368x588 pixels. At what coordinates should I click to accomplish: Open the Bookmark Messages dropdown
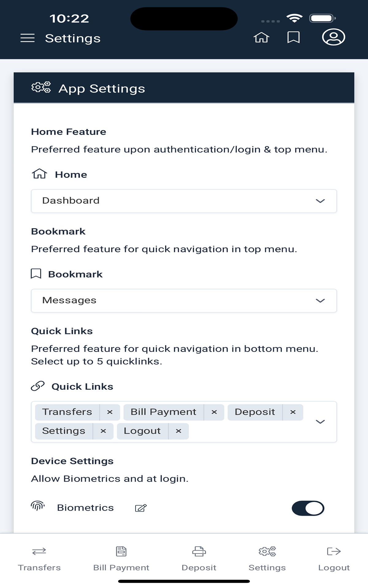coord(184,300)
